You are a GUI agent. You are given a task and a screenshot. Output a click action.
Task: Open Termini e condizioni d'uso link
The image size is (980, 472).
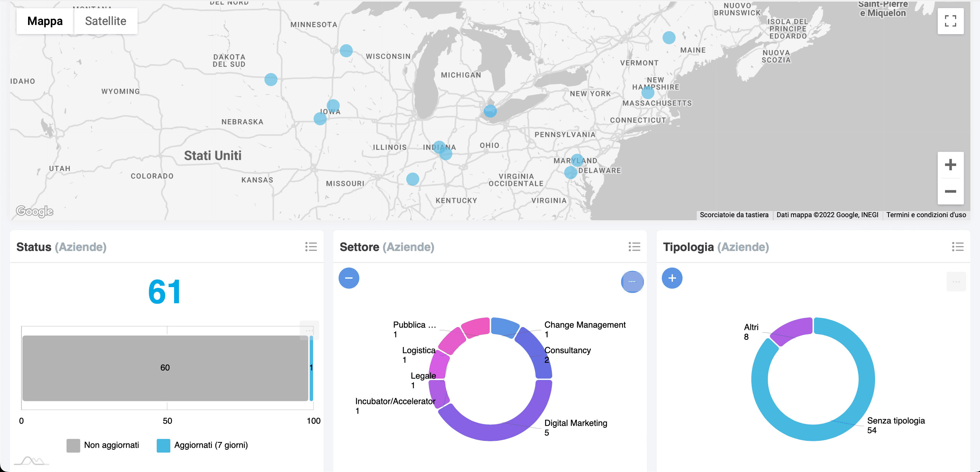point(926,215)
